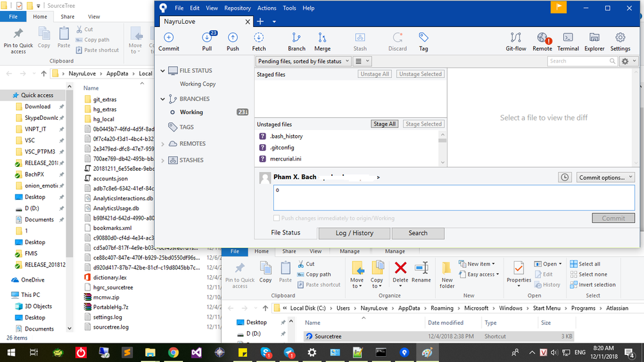
Task: Open the Merge tool
Action: [x=322, y=42]
